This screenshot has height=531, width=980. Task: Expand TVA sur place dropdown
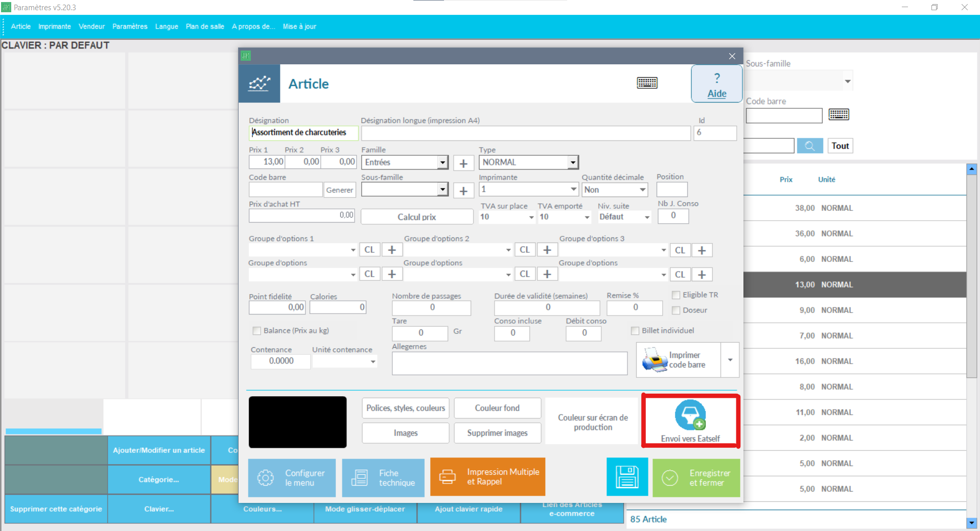(x=531, y=217)
